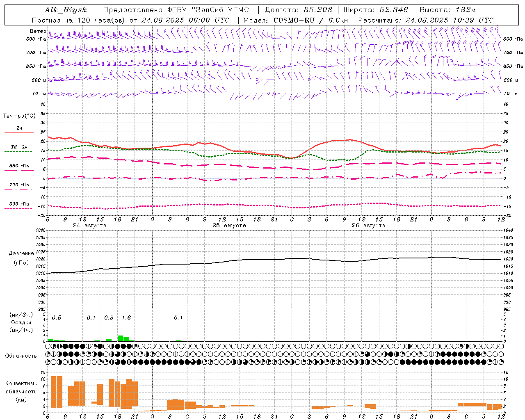The image size is (525, 420).
Task: Click the '(мм/3ч.)' precipitation unit label
Action: (x=21, y=315)
